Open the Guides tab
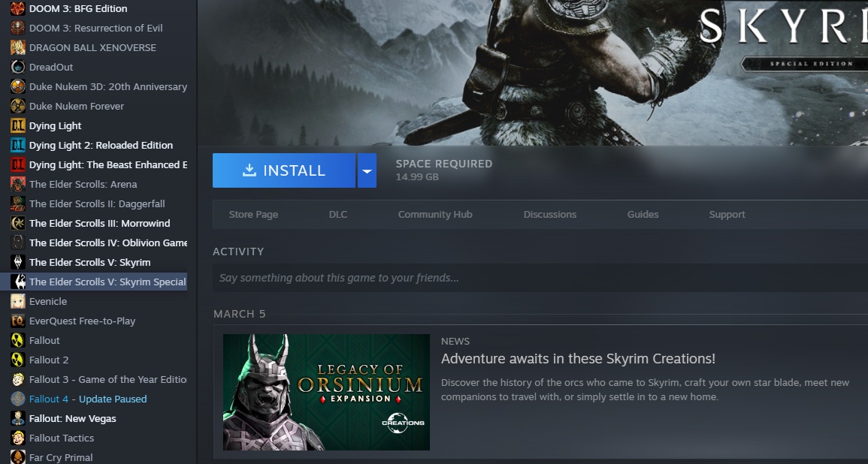Screen dimensions: 868x464 (643, 215)
